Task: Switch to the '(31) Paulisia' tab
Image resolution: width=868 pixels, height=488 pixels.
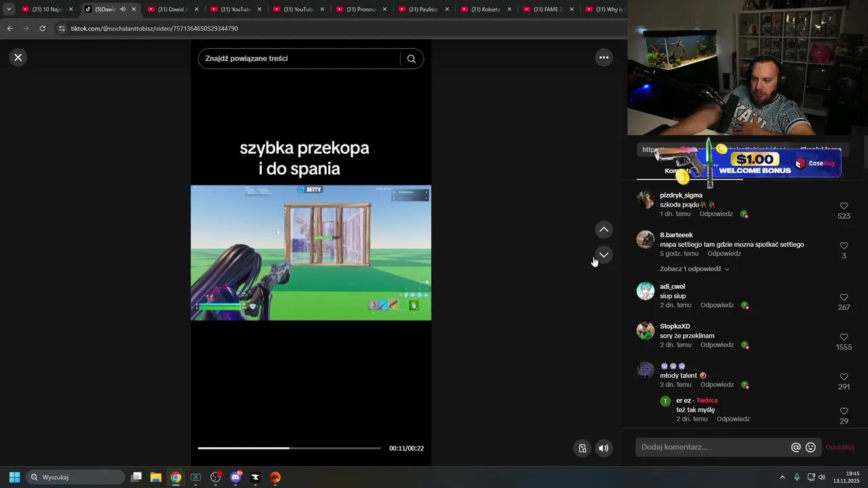Action: coord(423,9)
